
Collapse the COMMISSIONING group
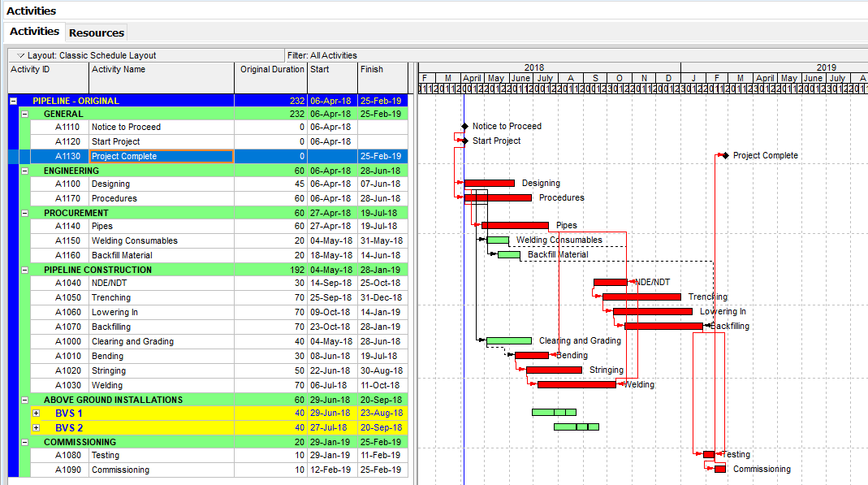click(x=25, y=443)
